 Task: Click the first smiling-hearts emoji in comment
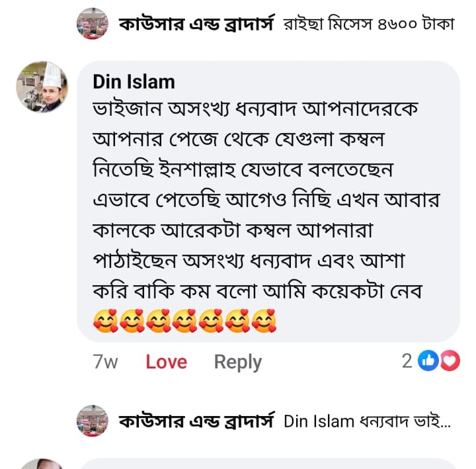click(104, 323)
